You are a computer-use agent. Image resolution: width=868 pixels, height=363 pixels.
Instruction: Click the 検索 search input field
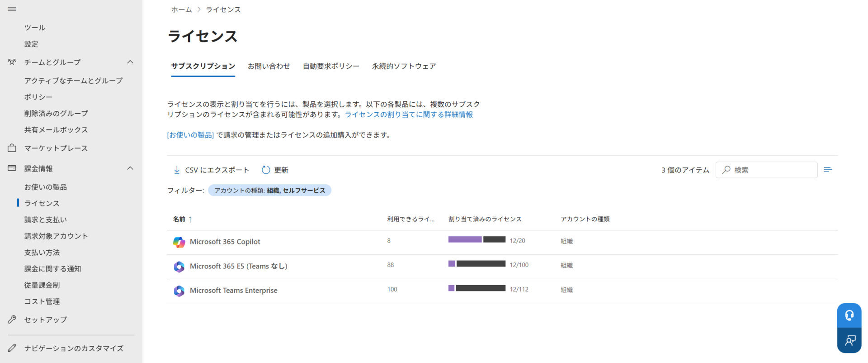coord(766,170)
